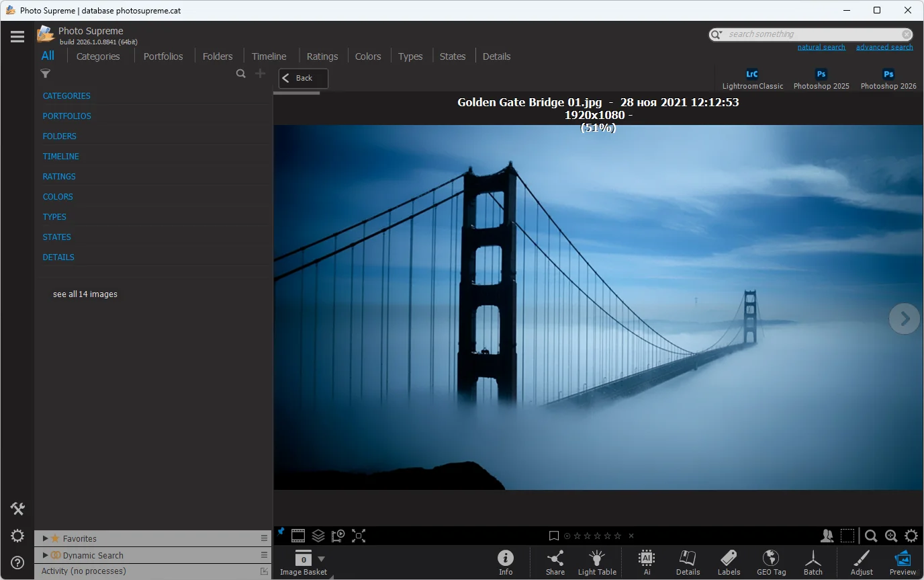
Task: Click the Back button
Action: point(304,78)
